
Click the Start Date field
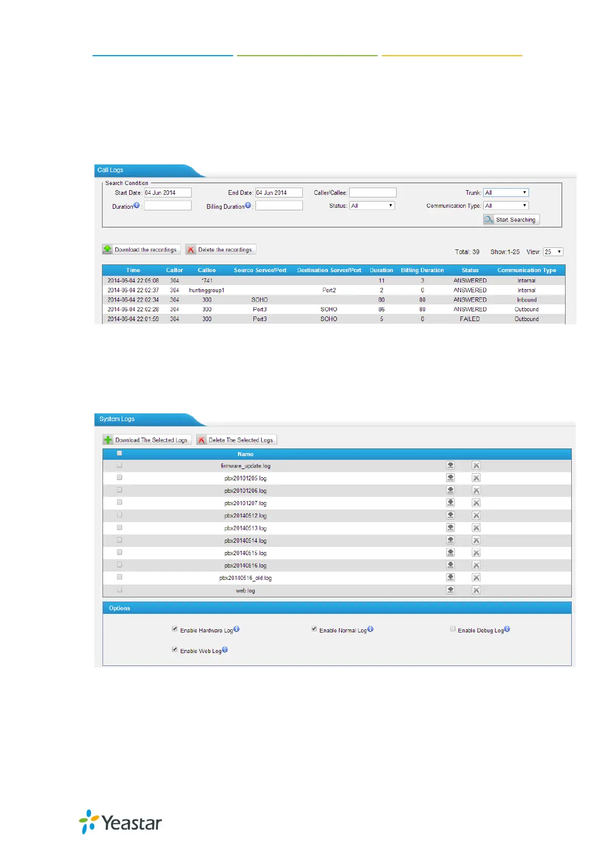(x=167, y=193)
